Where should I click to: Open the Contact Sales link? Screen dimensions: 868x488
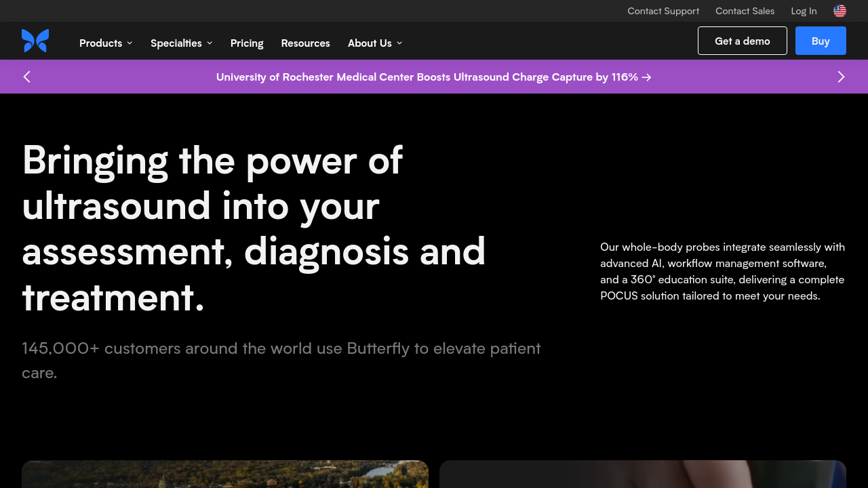pos(745,11)
